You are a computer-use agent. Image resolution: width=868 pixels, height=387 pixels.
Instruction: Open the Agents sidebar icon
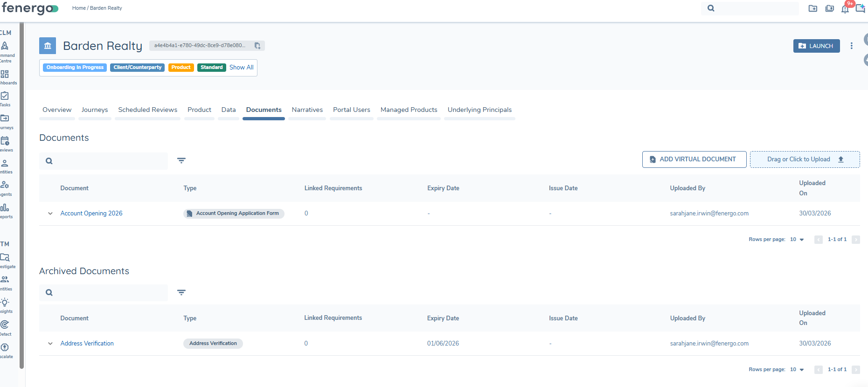point(5,185)
